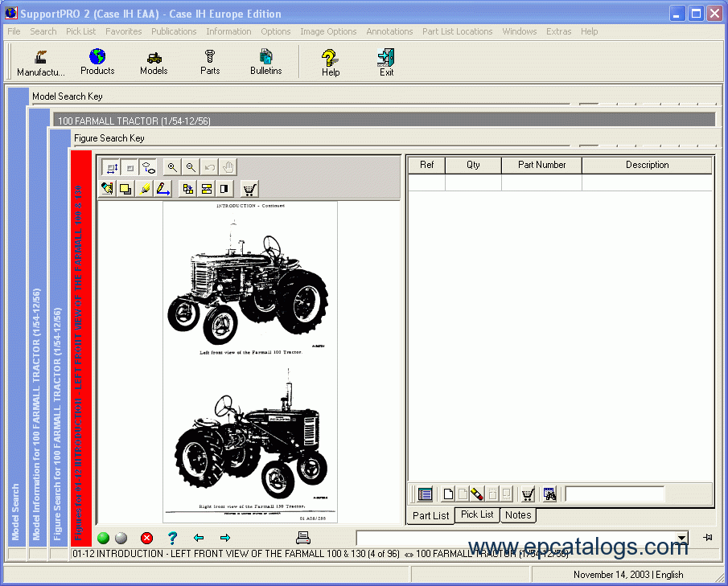This screenshot has height=586, width=728.
Task: Click the shopping cart in image toolbar
Action: click(x=250, y=189)
